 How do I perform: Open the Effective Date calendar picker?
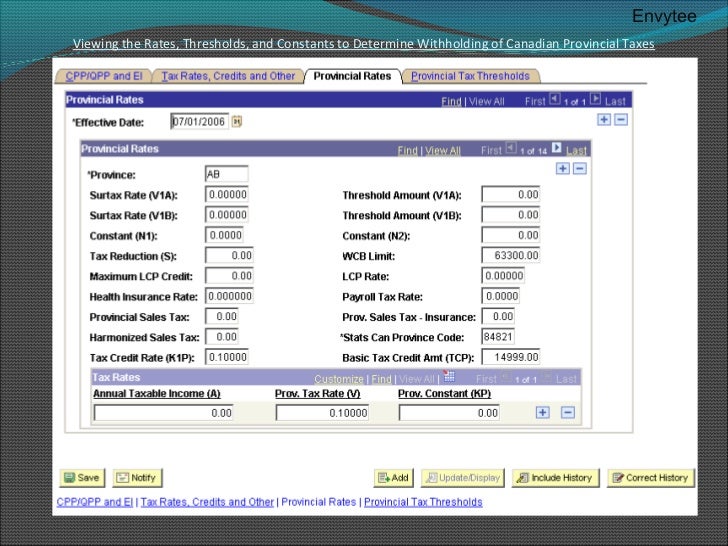click(237, 122)
